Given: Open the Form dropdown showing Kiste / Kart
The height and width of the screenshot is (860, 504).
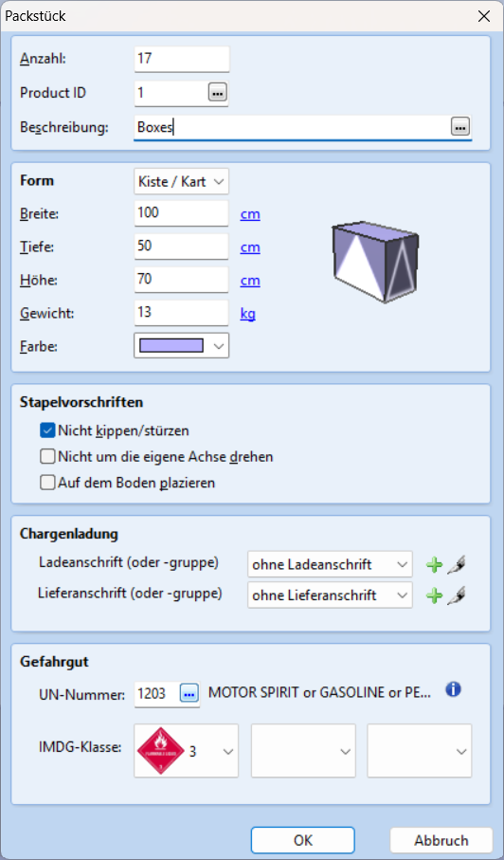Looking at the screenshot, I should pyautogui.click(x=181, y=181).
